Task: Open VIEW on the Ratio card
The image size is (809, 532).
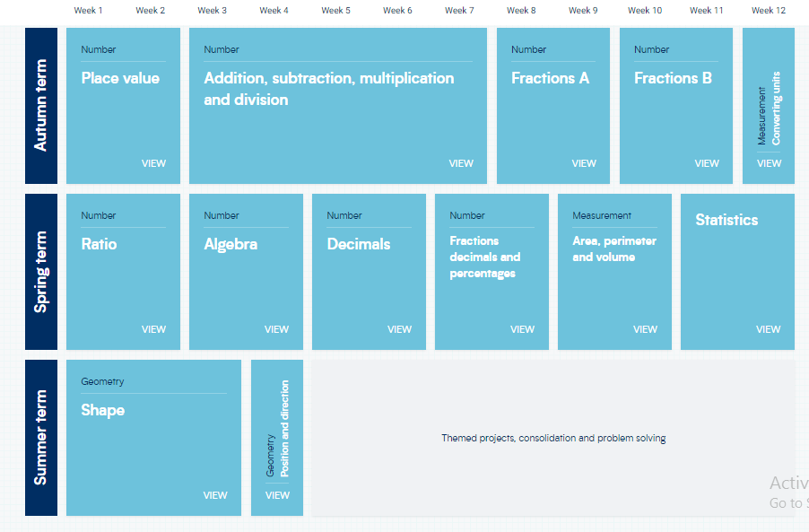Action: (153, 329)
